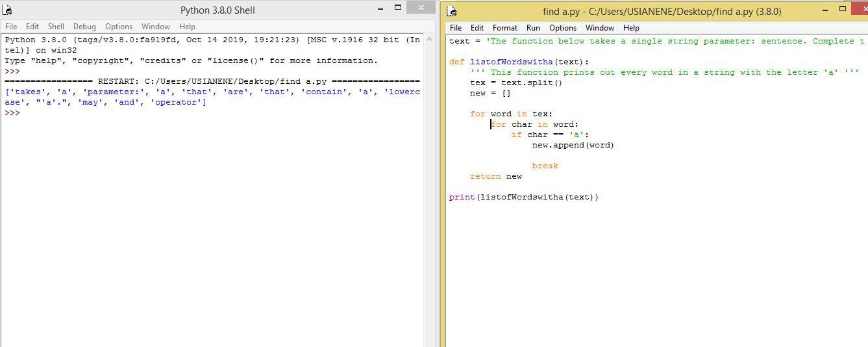Open the Help menu in Python Shell

pos(187,27)
